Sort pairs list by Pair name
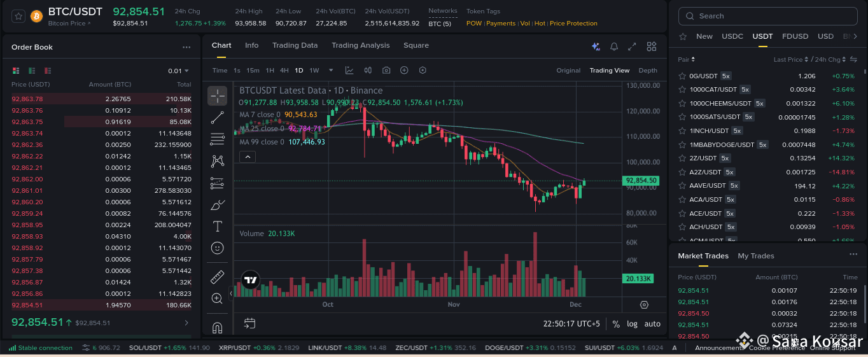The width and height of the screenshot is (868, 357). tap(687, 59)
